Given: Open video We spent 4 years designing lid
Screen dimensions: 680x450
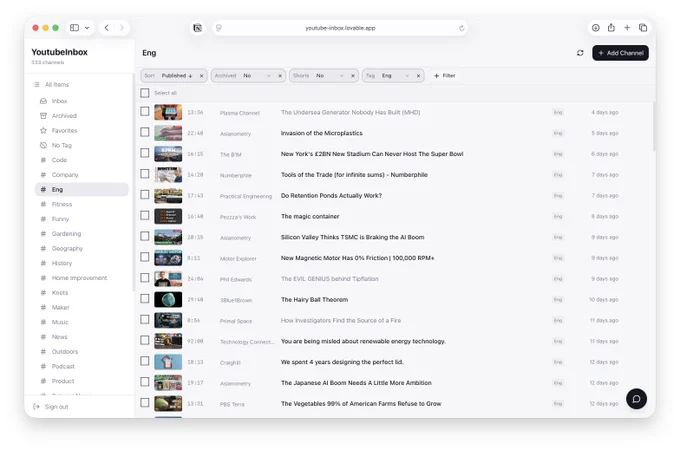Looking at the screenshot, I should [342, 362].
